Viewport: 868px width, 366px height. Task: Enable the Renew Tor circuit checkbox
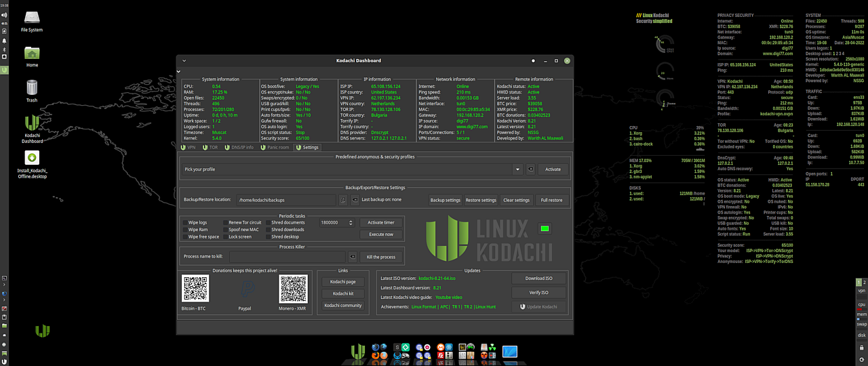coord(225,222)
